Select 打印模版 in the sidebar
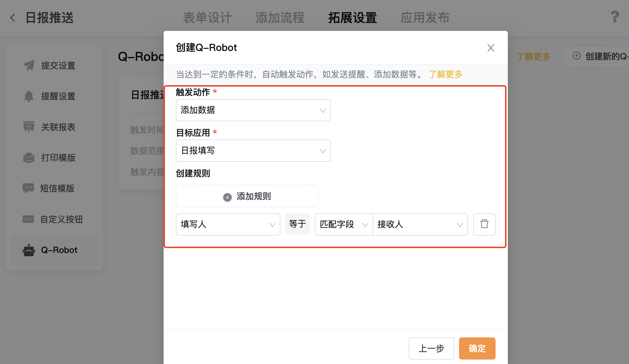 tap(54, 158)
